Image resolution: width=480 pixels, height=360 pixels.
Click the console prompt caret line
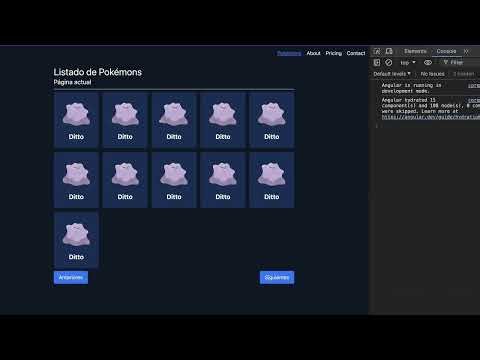[427, 126]
